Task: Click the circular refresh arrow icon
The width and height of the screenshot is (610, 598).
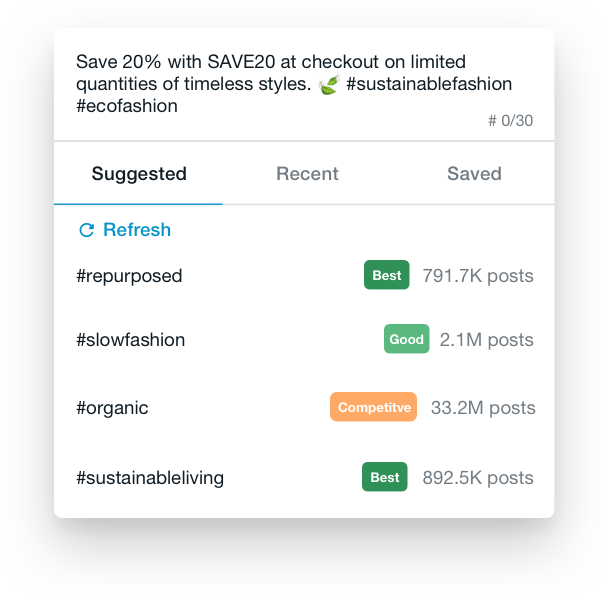Action: (x=86, y=230)
